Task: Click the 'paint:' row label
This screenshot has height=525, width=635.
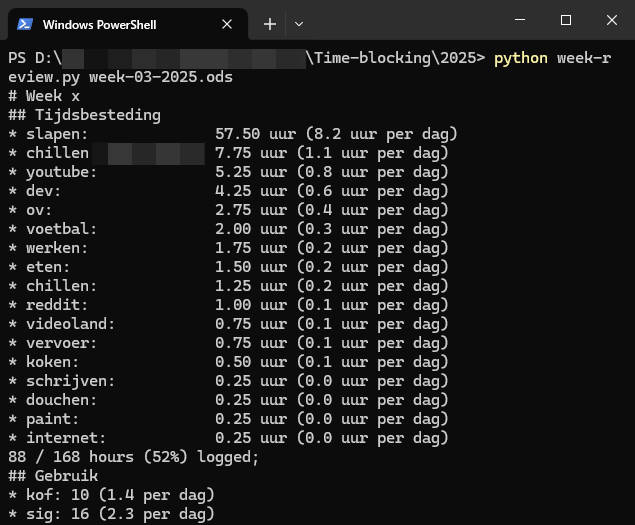Action: pyautogui.click(x=52, y=420)
